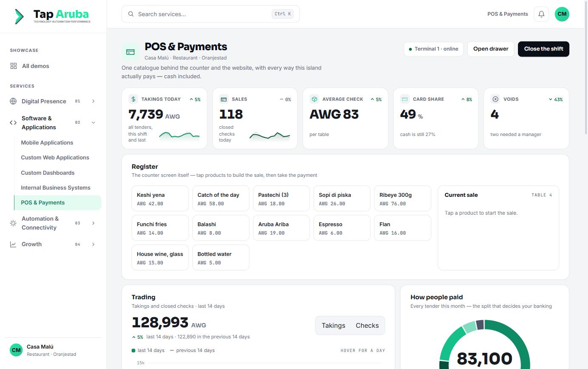
Task: Expand the Digital Presence section chevron
Action: 93,101
